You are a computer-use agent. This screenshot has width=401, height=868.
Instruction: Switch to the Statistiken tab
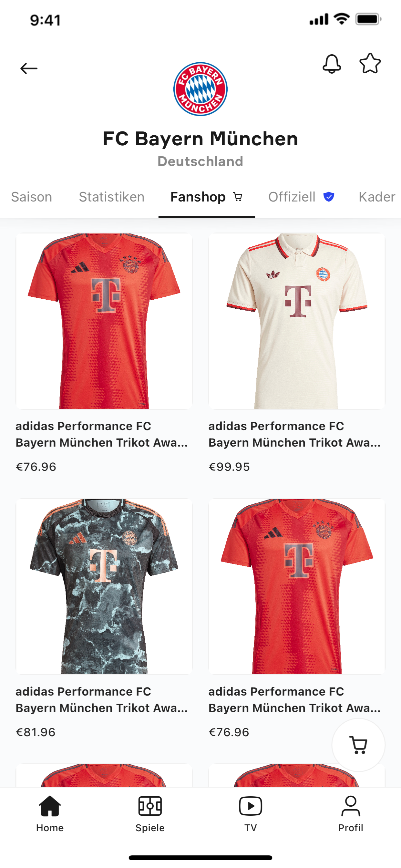[111, 197]
